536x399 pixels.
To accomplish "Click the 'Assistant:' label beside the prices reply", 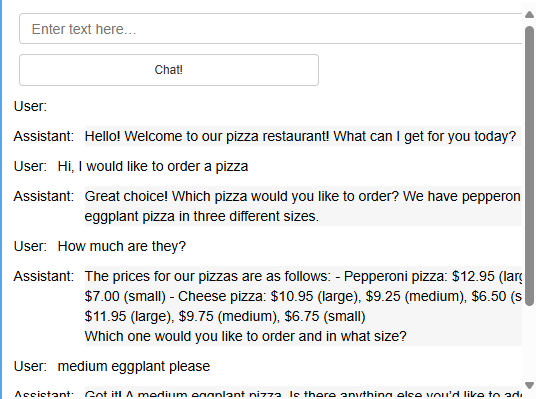I will tap(43, 276).
